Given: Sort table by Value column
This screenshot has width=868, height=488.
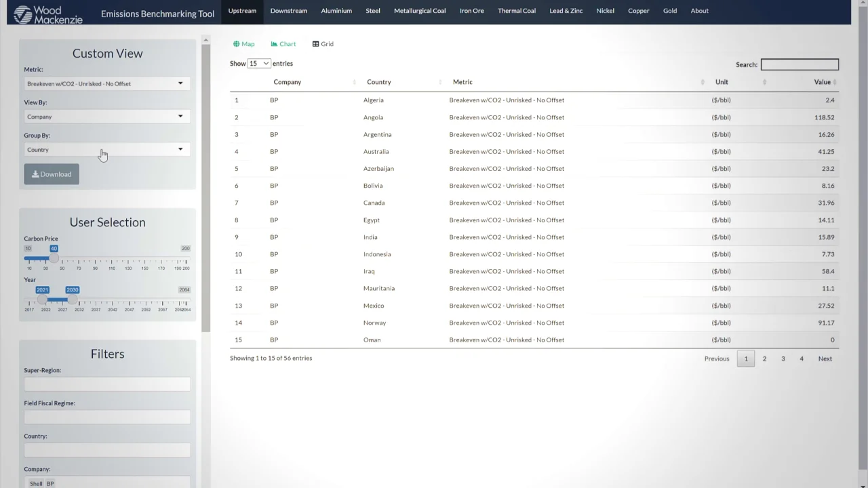Looking at the screenshot, I should (822, 82).
